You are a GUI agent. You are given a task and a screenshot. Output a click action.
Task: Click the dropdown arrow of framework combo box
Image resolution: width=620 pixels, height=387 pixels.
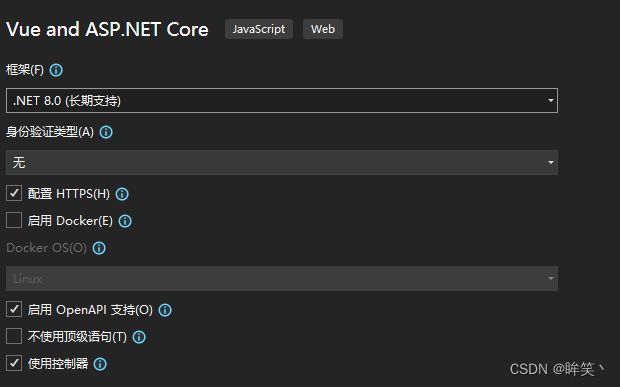(550, 100)
